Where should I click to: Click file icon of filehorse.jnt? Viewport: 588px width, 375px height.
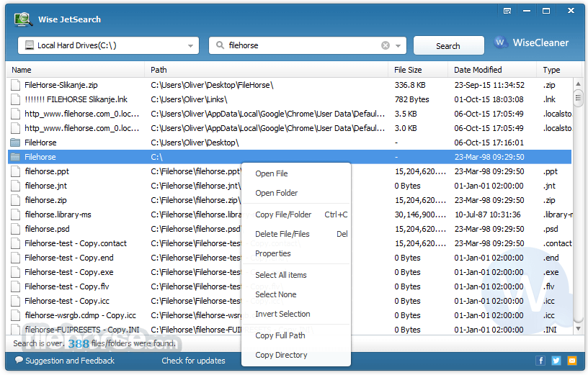(x=15, y=186)
